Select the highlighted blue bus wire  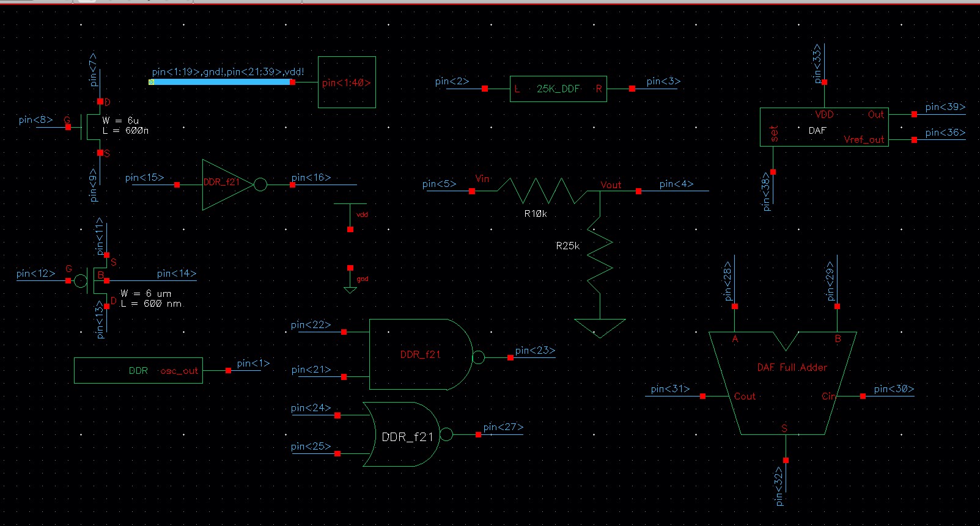[222, 82]
